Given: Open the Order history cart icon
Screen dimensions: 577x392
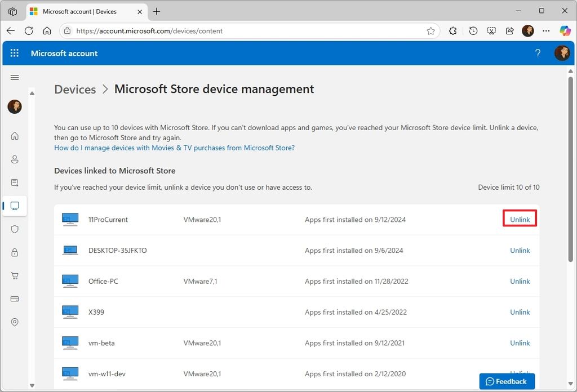Looking at the screenshot, I should point(14,275).
